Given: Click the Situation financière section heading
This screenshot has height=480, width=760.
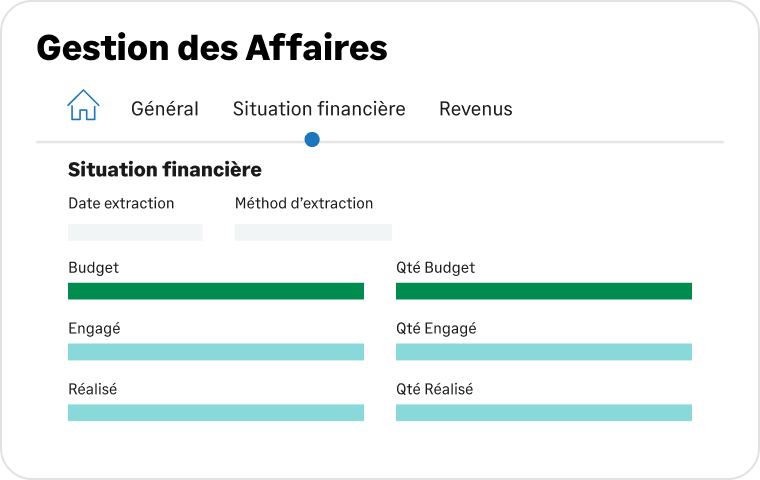Looking at the screenshot, I should coord(165,170).
